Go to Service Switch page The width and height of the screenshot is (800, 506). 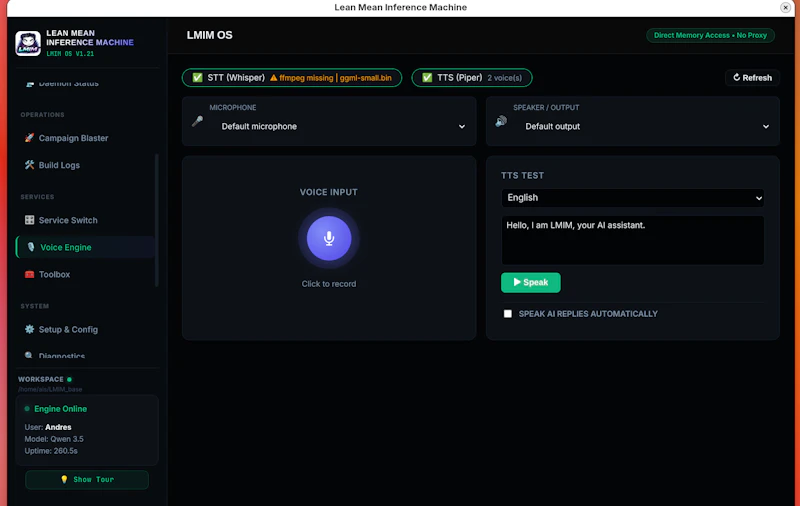(86, 220)
